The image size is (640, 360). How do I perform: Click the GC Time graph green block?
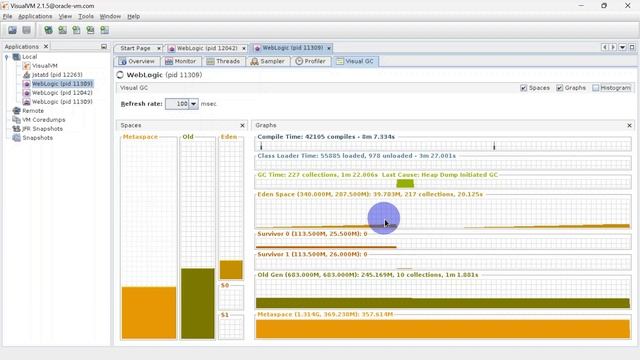click(405, 184)
